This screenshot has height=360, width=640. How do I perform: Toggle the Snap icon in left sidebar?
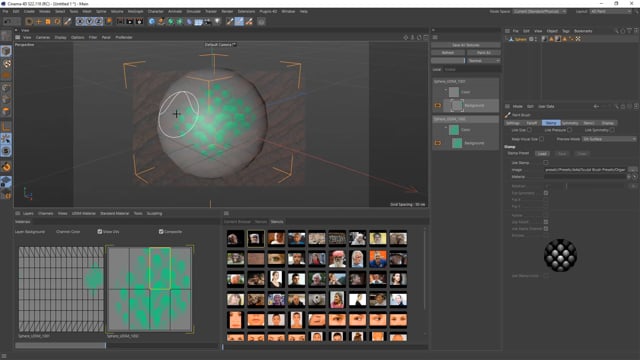[6, 139]
